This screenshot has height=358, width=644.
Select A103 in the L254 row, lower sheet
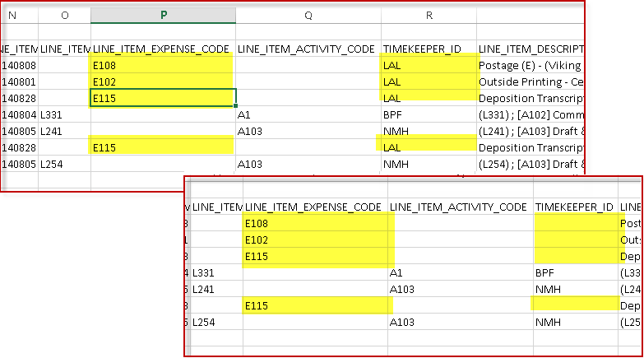click(x=461, y=322)
